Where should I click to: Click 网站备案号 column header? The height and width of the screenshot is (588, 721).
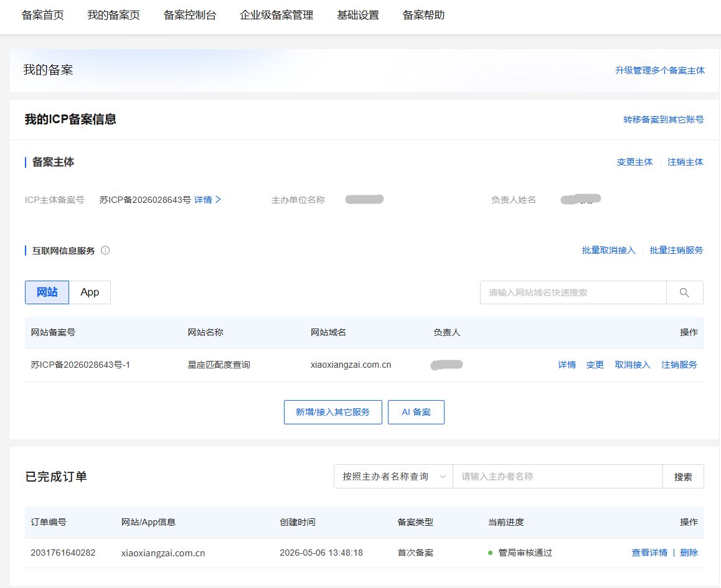[x=53, y=332]
